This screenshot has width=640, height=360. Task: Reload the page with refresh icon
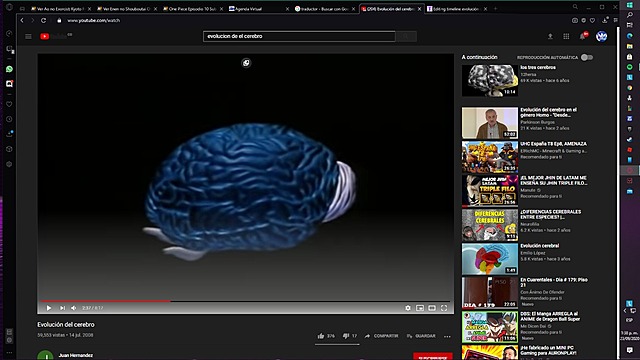(44, 20)
